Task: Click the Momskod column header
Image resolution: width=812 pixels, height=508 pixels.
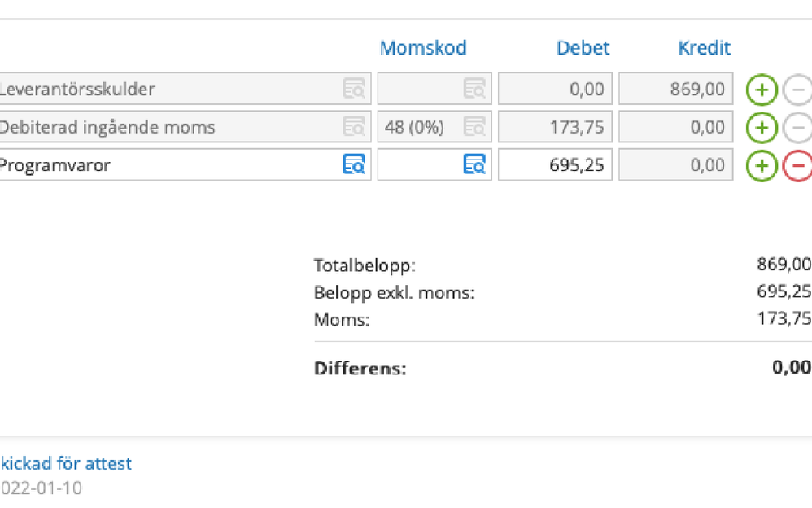Action: click(x=423, y=48)
